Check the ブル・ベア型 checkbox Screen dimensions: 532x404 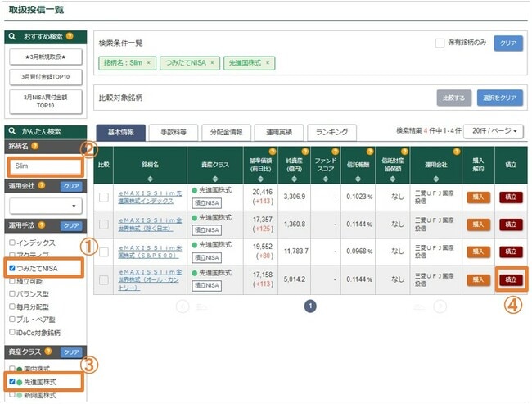(x=12, y=319)
